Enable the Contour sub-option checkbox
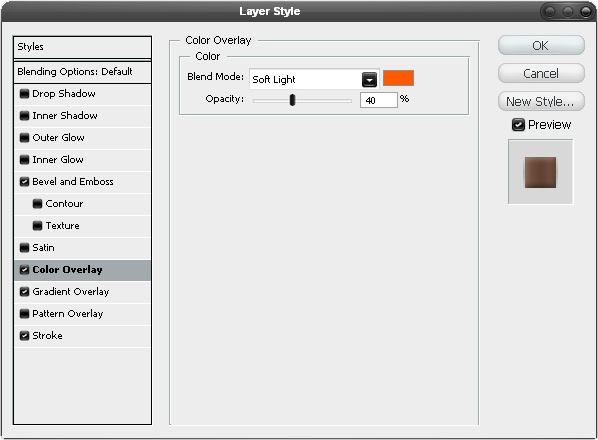This screenshot has height=440, width=598. pyautogui.click(x=37, y=204)
